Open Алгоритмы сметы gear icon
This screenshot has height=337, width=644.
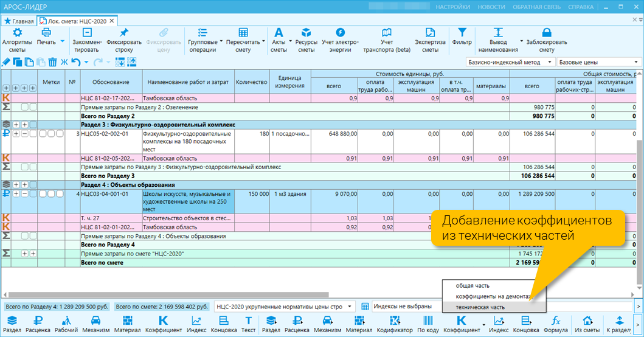17,32
